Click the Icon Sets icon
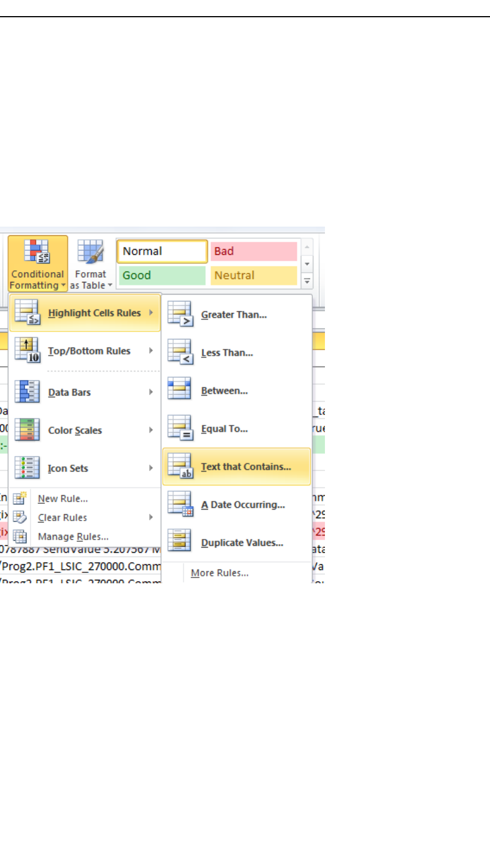 (x=27, y=468)
